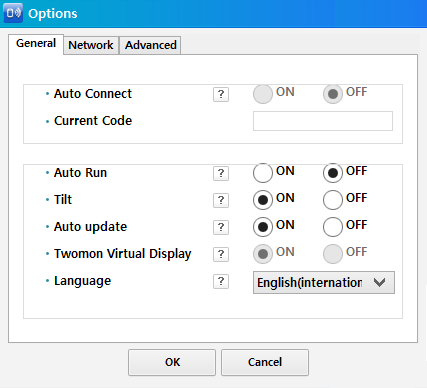Click the Cancel button
The width and height of the screenshot is (427, 388).
(265, 362)
